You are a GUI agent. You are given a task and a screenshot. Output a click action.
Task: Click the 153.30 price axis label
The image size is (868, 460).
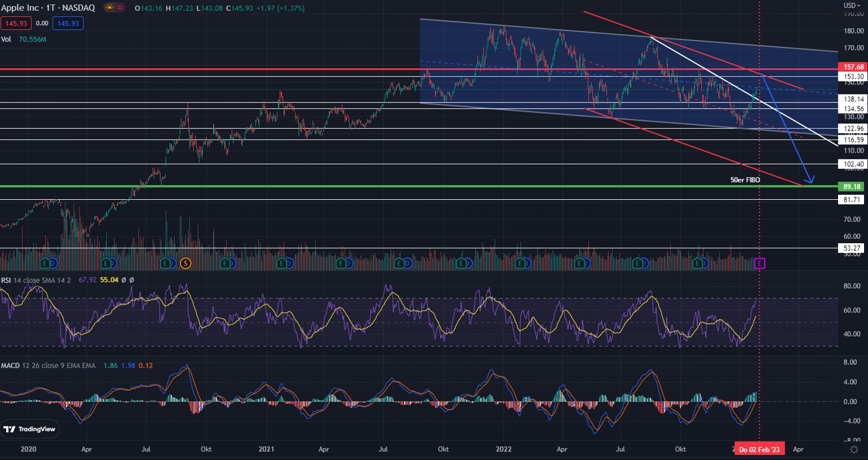pos(853,77)
